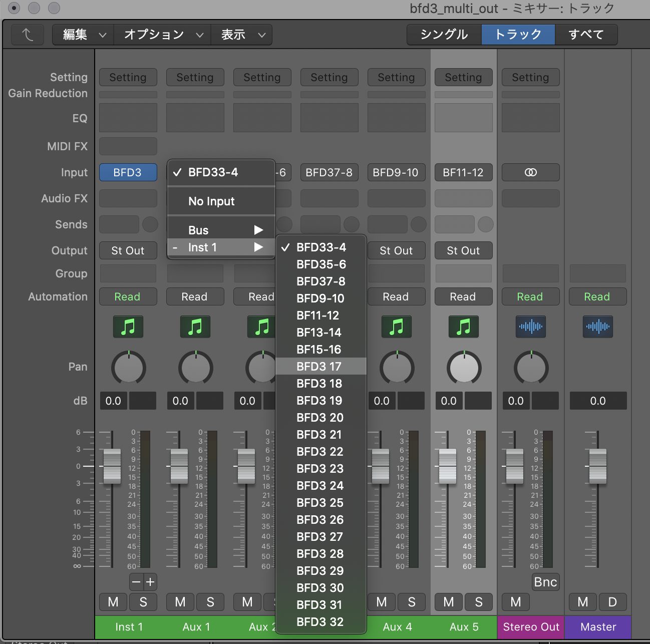The image size is (650, 644).
Task: Toggle the Master Dim button
Action: (x=613, y=602)
